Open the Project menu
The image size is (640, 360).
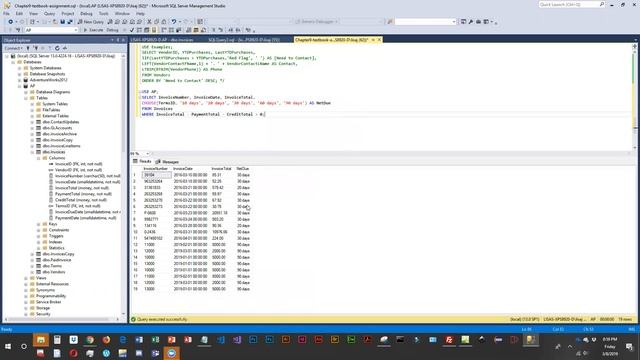[x=68, y=13]
